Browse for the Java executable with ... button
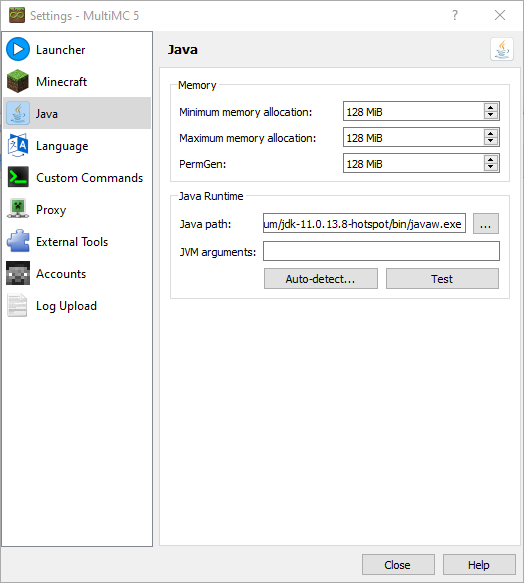The image size is (524, 583). (x=486, y=223)
